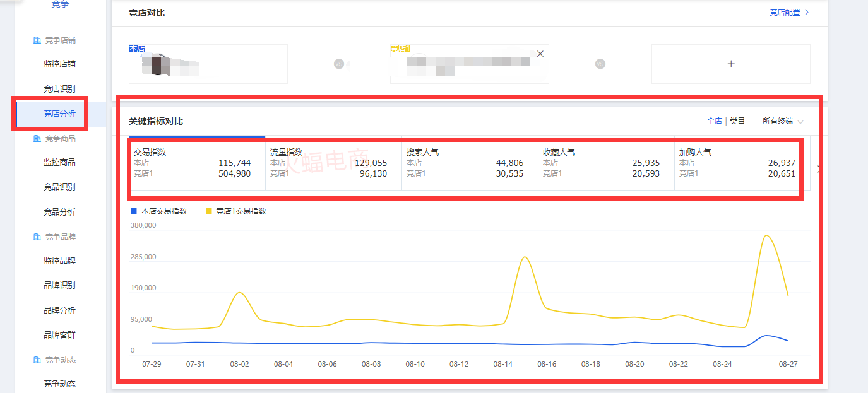Go to 品牌识别
Screen dimensions: 868x393
pos(59,286)
